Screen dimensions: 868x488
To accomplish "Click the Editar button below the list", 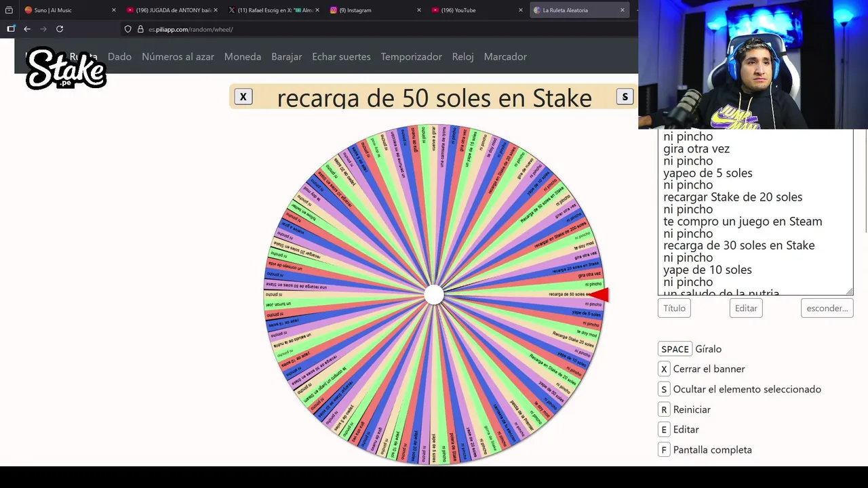I will click(x=746, y=308).
